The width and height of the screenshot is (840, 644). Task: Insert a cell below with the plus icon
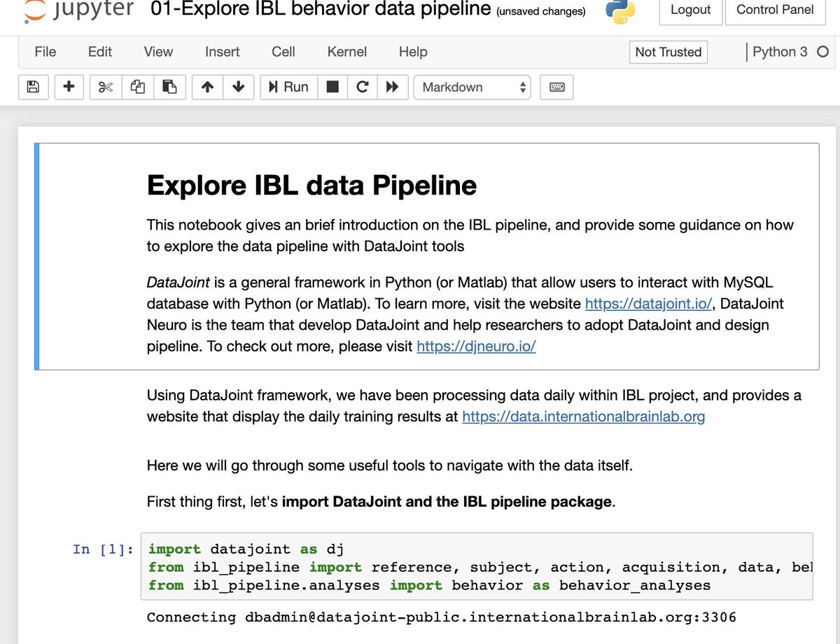(69, 87)
